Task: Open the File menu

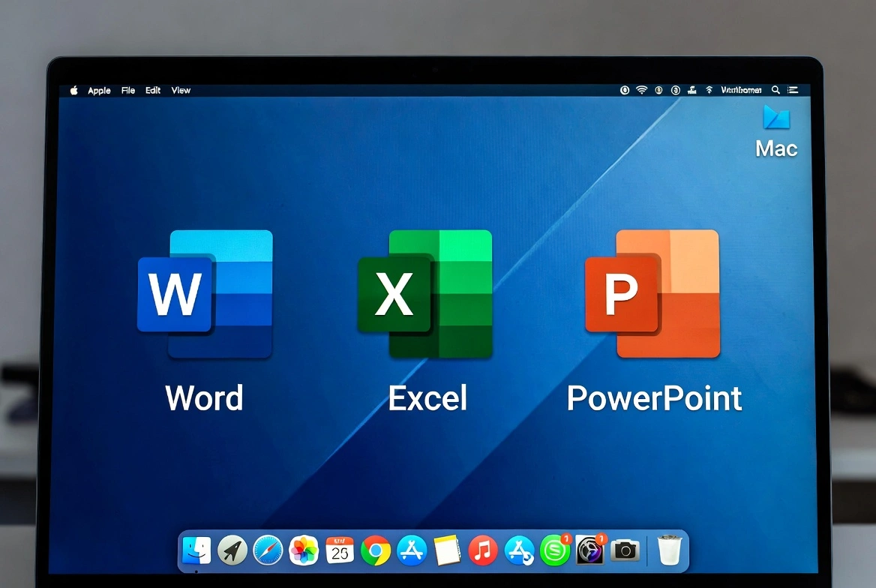Action: coord(127,90)
